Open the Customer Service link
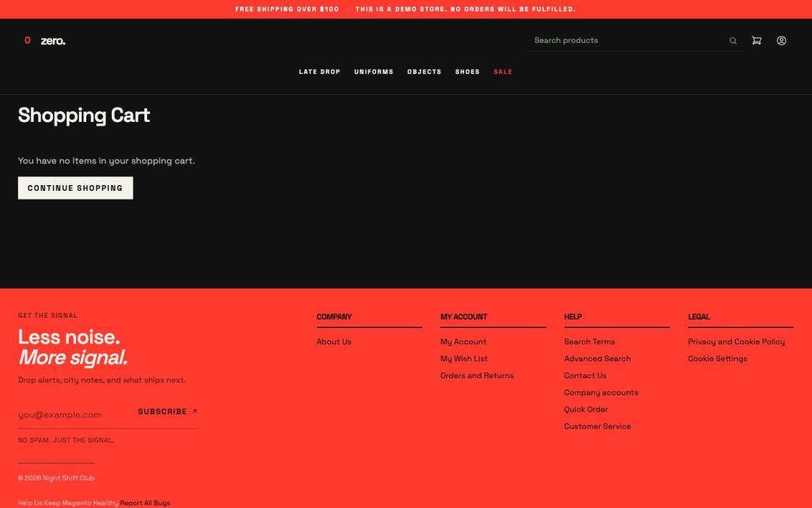 click(x=597, y=426)
